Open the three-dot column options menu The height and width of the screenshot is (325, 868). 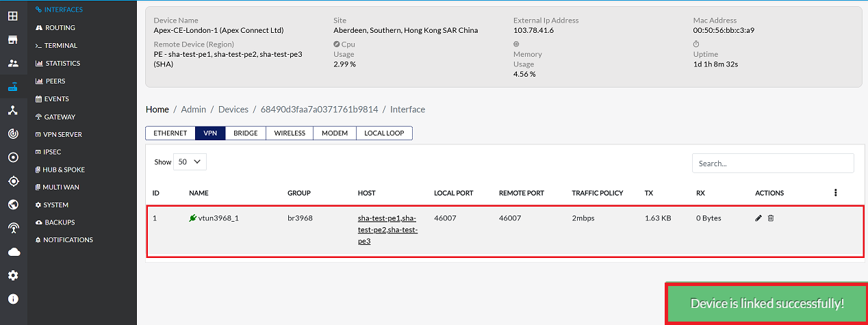pyautogui.click(x=835, y=193)
